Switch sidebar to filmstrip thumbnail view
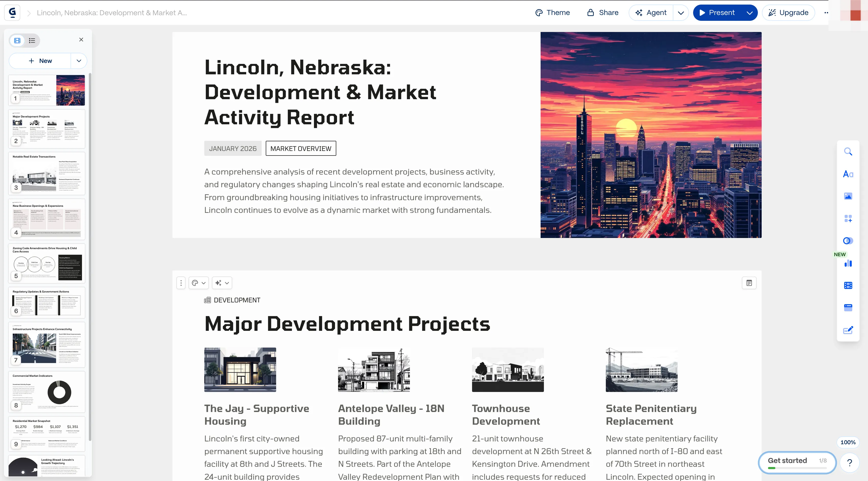This screenshot has height=481, width=868. coord(17,40)
